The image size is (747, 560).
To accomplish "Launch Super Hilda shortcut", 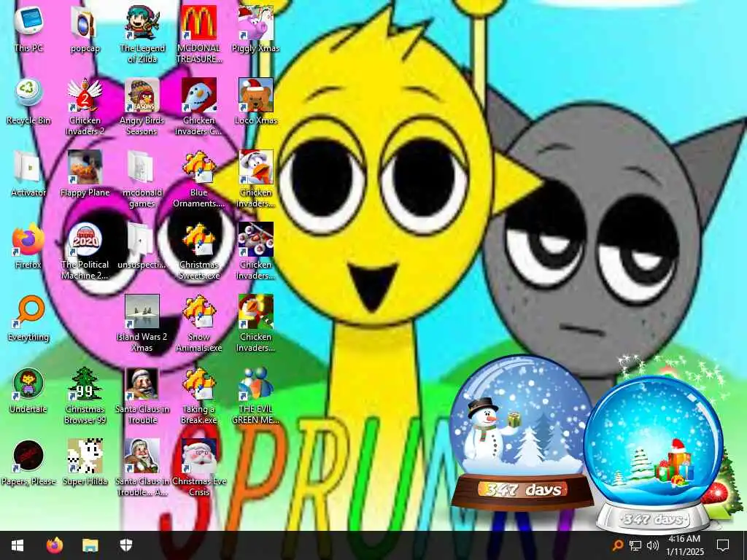I will pos(85,463).
